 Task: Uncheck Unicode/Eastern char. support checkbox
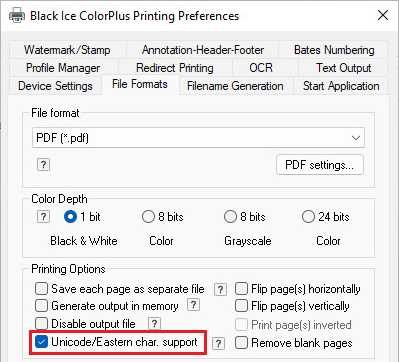(41, 342)
